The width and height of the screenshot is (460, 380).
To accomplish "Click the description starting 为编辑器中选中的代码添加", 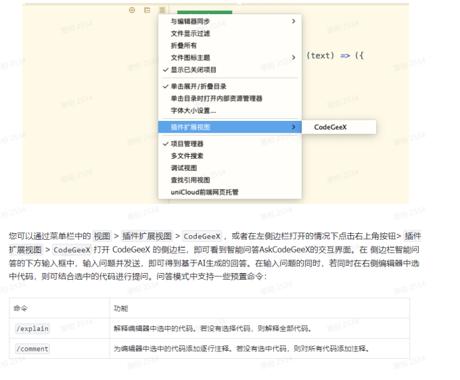I will 242,349.
